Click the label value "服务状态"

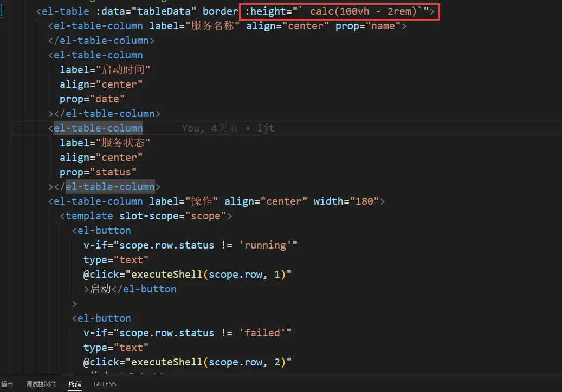(123, 143)
